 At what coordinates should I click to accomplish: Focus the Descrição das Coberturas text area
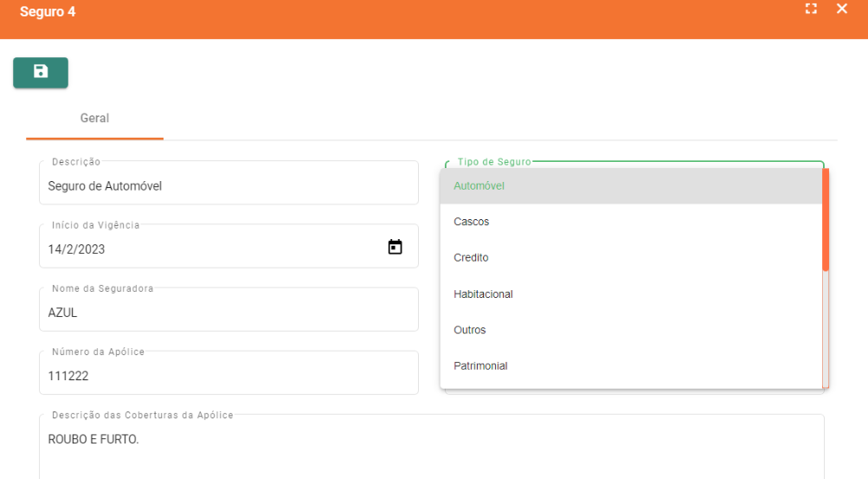431,450
